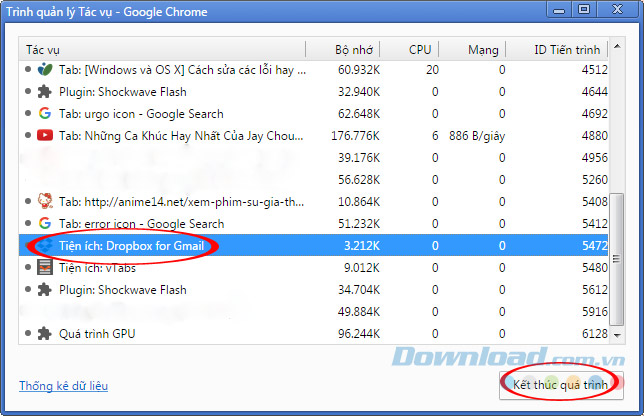Maximize the Task Manager window

[x=584, y=9]
